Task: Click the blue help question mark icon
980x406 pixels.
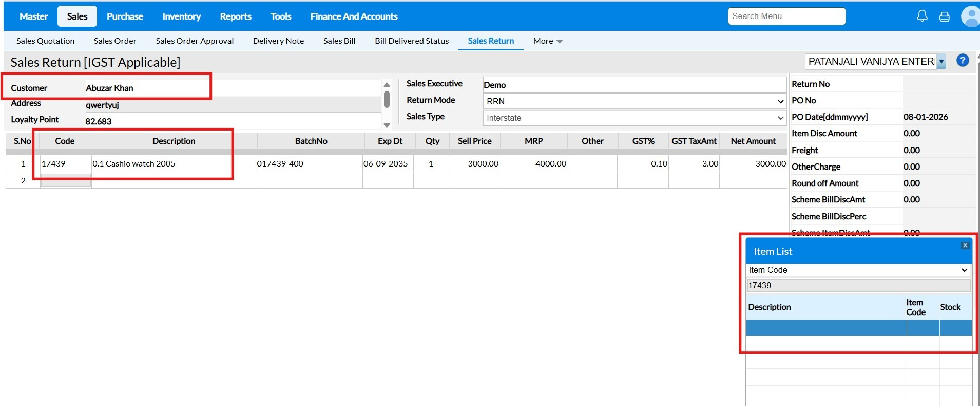Action: coord(963,61)
